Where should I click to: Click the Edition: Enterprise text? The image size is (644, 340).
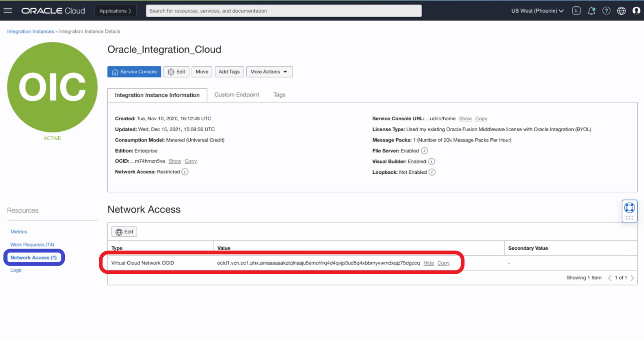point(136,151)
